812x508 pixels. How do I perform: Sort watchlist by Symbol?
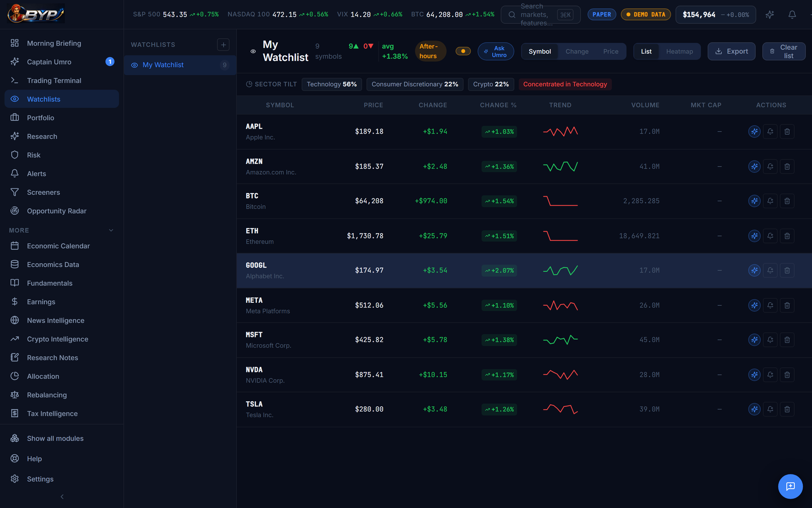pyautogui.click(x=539, y=51)
